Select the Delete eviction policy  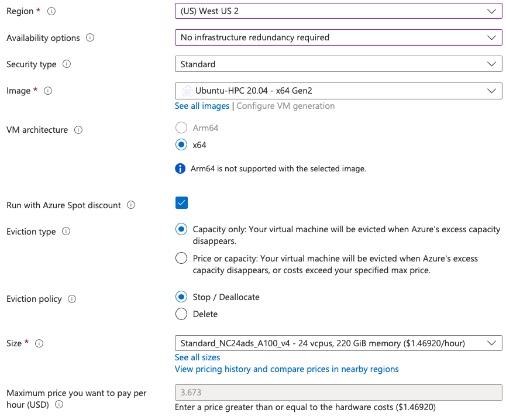pyautogui.click(x=181, y=314)
